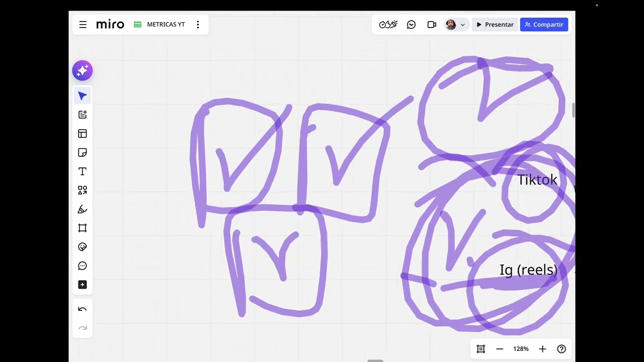The height and width of the screenshot is (362, 644).
Task: Undo the last action
Action: click(x=83, y=310)
